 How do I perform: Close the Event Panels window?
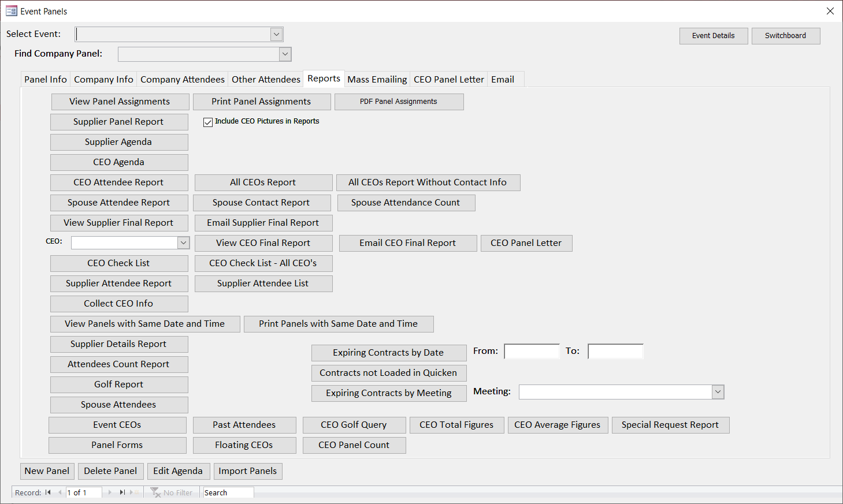(830, 11)
